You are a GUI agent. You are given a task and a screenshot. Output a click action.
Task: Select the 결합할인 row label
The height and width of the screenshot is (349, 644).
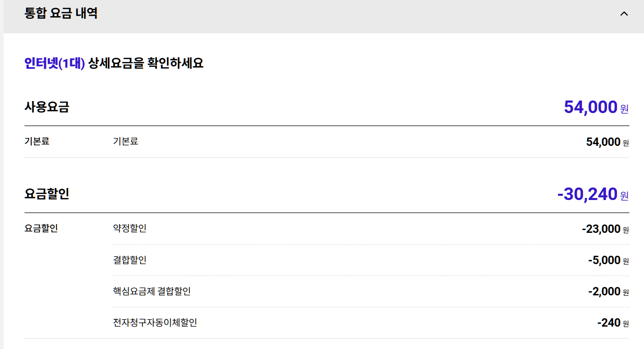coord(130,260)
